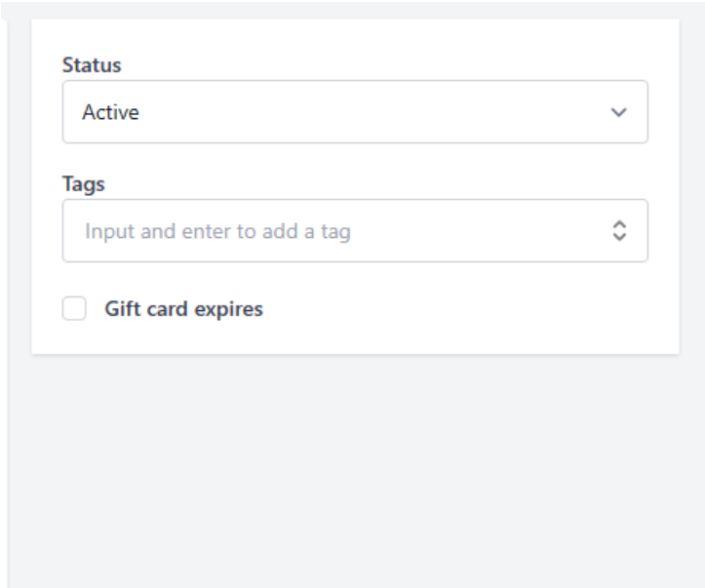Click the gray strip above the card
Viewport: 705px width, 588px height.
tap(355, 9)
